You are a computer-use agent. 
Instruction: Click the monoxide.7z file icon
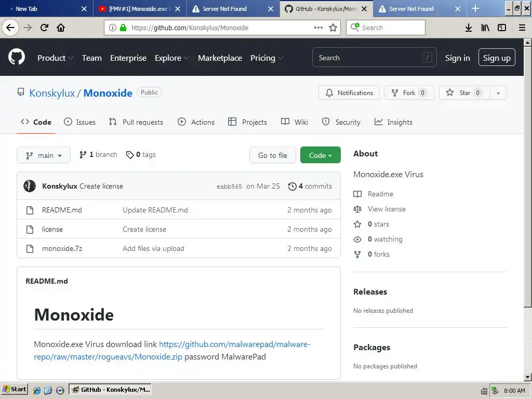pyautogui.click(x=30, y=249)
